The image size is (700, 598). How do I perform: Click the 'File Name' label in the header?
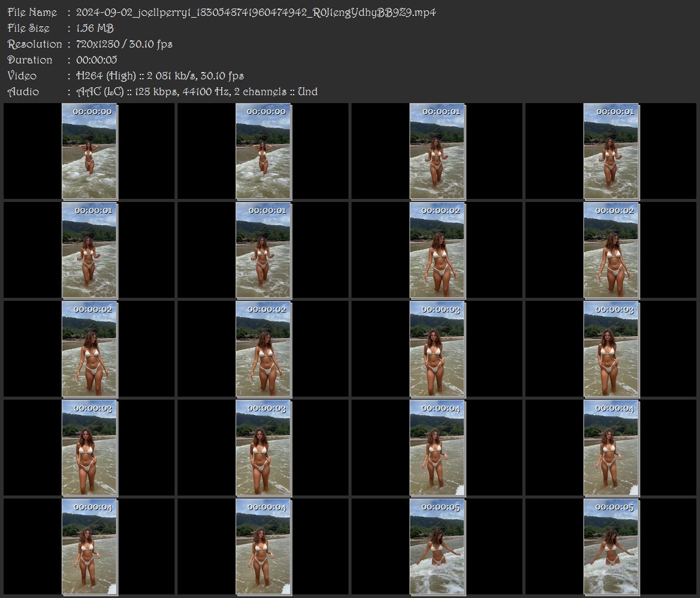(x=32, y=12)
